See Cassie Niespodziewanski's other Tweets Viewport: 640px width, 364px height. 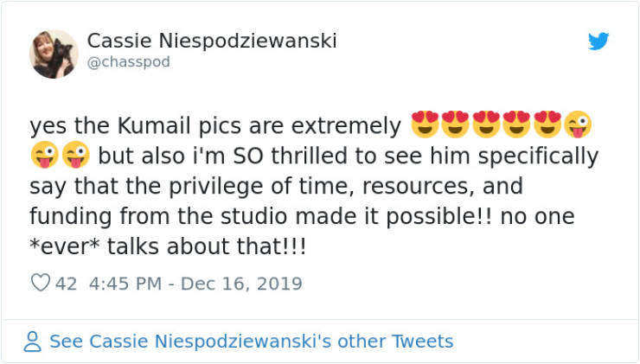point(251,341)
